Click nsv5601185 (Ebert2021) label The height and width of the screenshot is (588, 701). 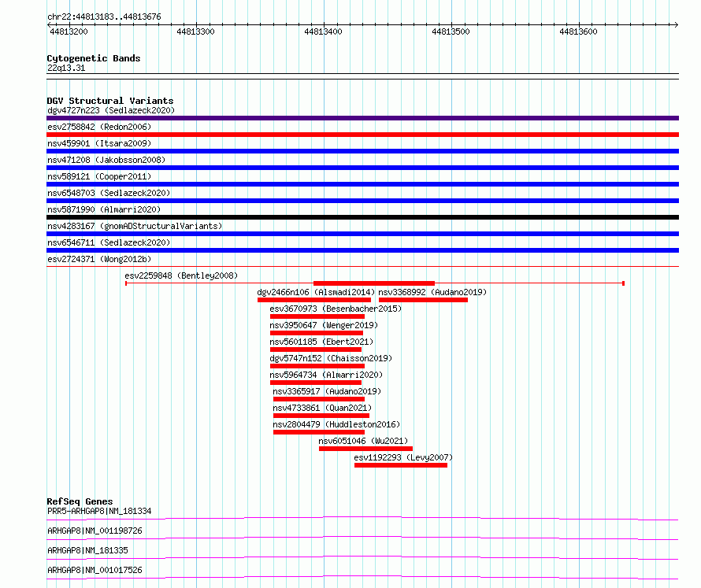point(321,342)
